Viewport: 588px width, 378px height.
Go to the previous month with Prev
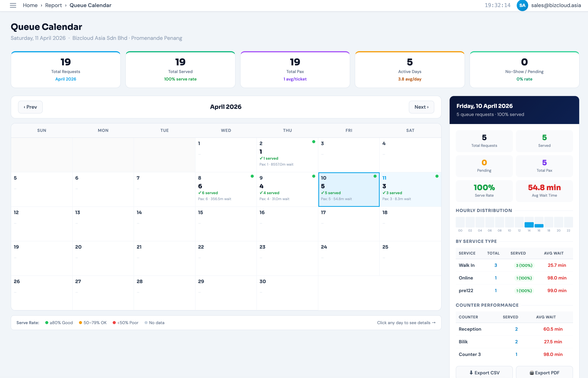click(x=30, y=107)
